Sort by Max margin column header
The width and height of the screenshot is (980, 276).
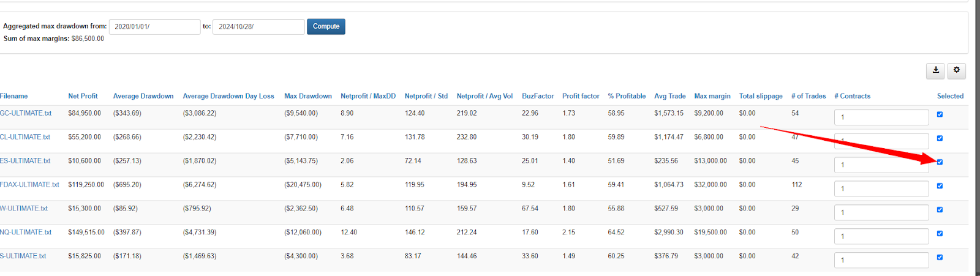click(712, 96)
